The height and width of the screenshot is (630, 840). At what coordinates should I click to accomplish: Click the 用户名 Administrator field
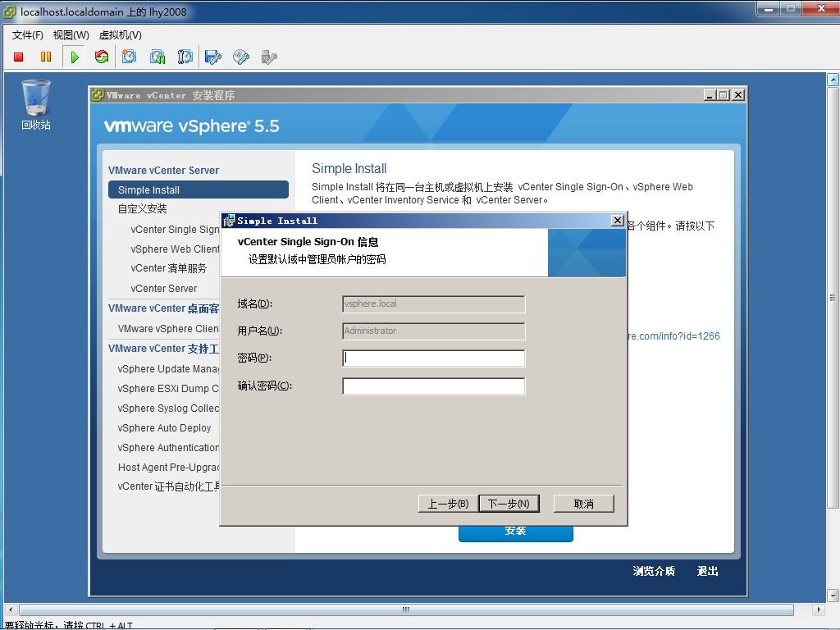(433, 331)
